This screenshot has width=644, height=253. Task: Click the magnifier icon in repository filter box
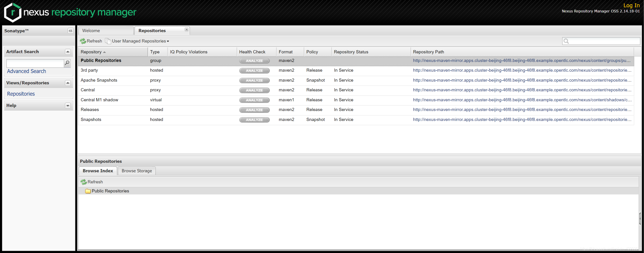(566, 41)
